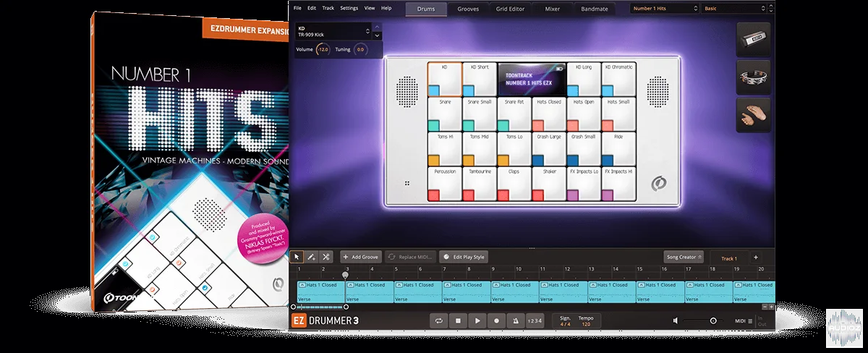Open the Number 1 Hits library dropdown

pyautogui.click(x=663, y=9)
